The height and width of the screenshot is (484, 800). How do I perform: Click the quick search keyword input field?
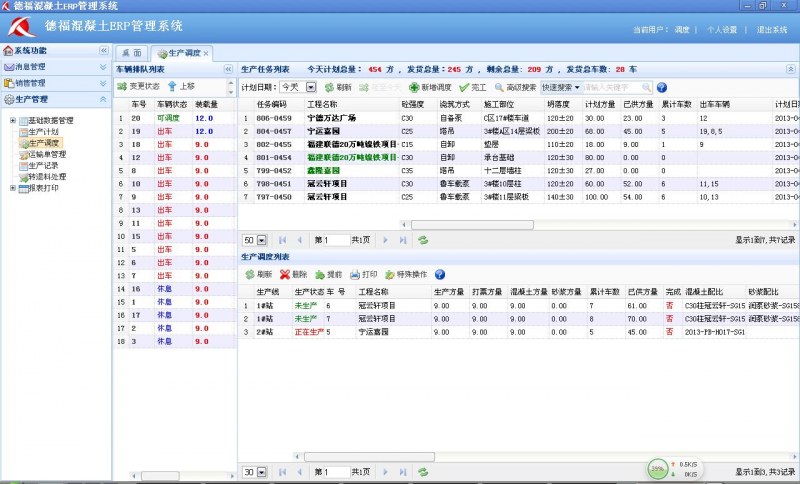617,88
